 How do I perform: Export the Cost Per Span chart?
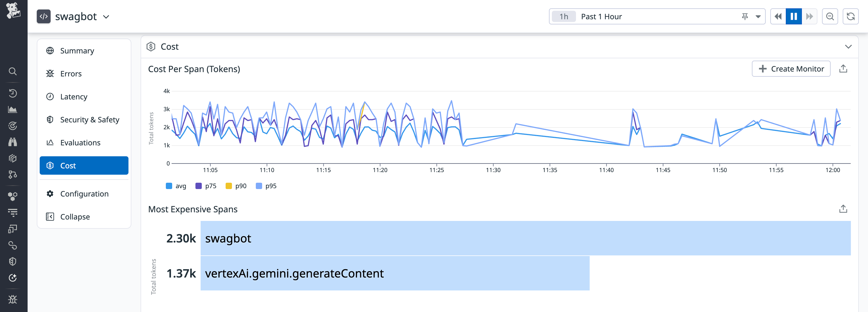coord(843,68)
